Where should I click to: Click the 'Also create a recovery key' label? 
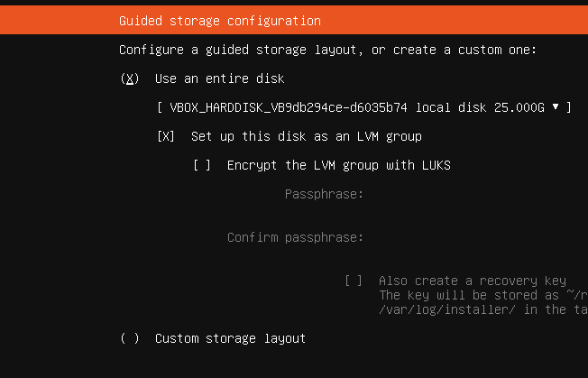pos(473,281)
